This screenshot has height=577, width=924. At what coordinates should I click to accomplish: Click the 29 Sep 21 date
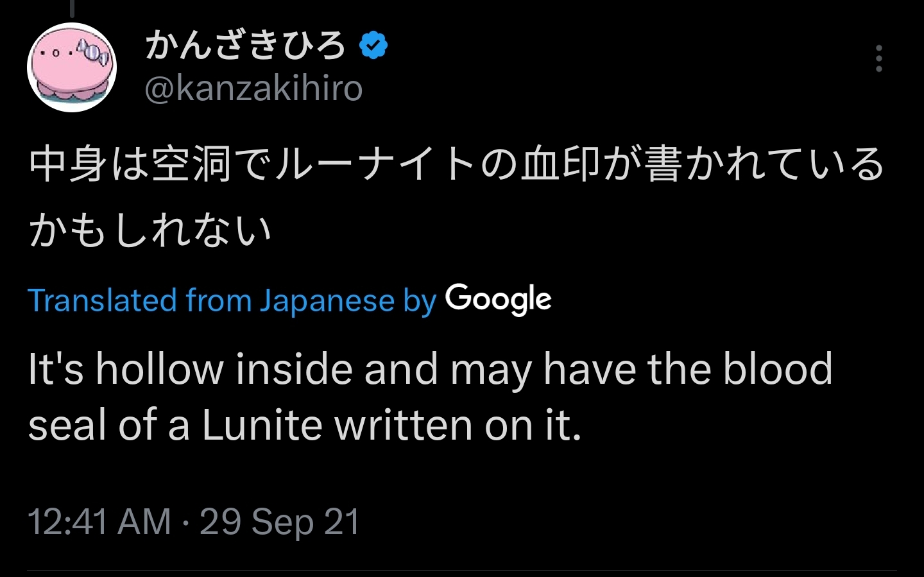coord(280,521)
